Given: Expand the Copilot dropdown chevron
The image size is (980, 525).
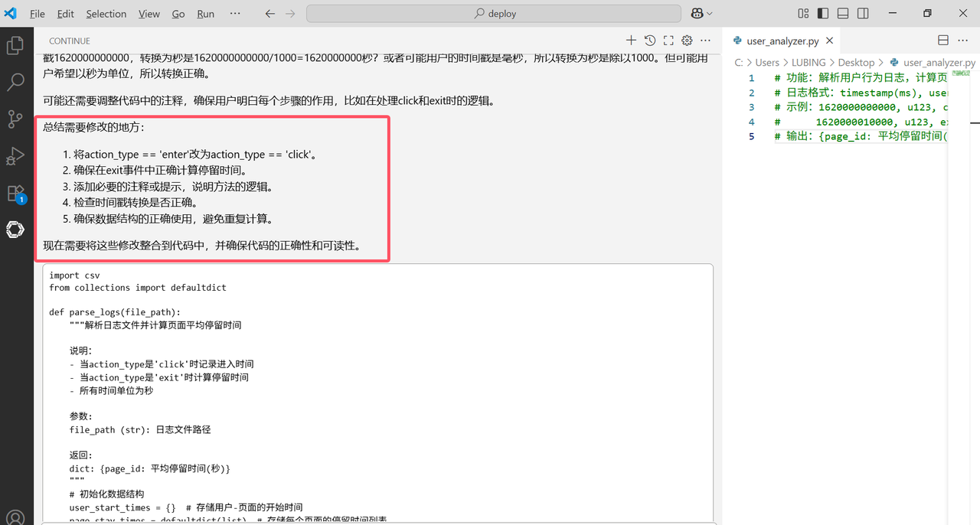Looking at the screenshot, I should click(x=710, y=14).
